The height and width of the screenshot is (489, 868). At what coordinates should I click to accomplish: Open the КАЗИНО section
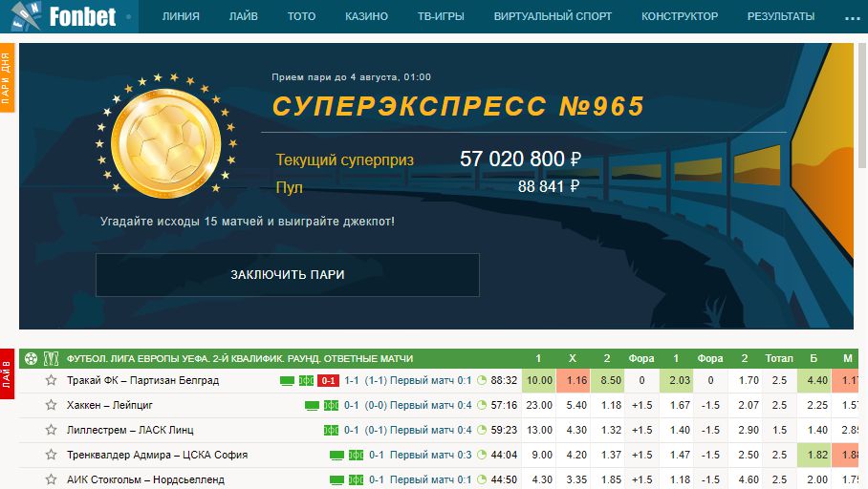[x=366, y=16]
